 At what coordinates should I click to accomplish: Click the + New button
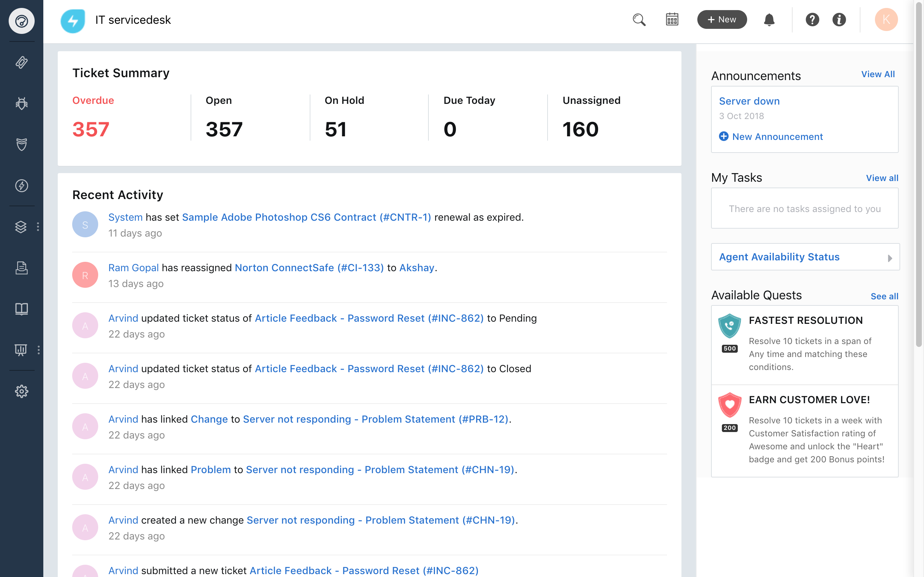click(722, 19)
